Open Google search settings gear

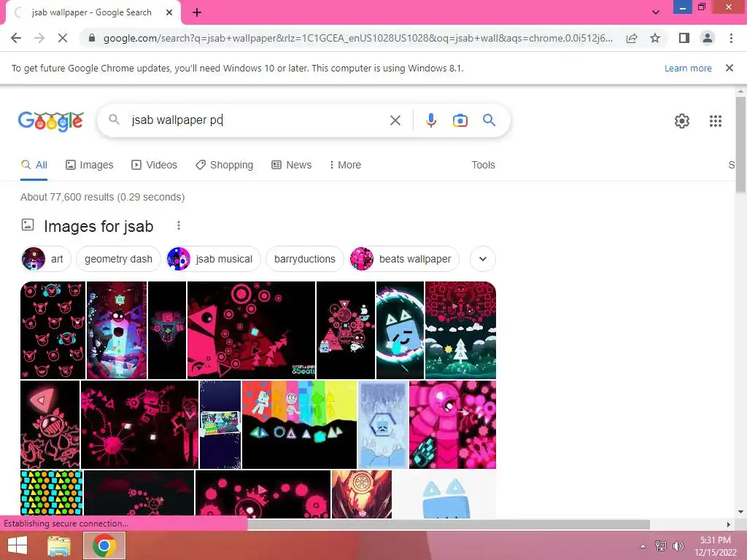pos(682,121)
